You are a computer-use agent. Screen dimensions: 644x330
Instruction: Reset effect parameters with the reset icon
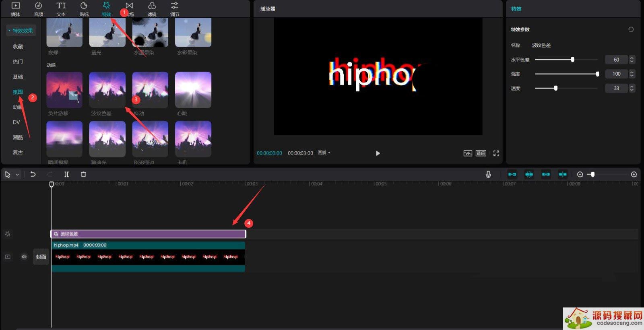[631, 29]
